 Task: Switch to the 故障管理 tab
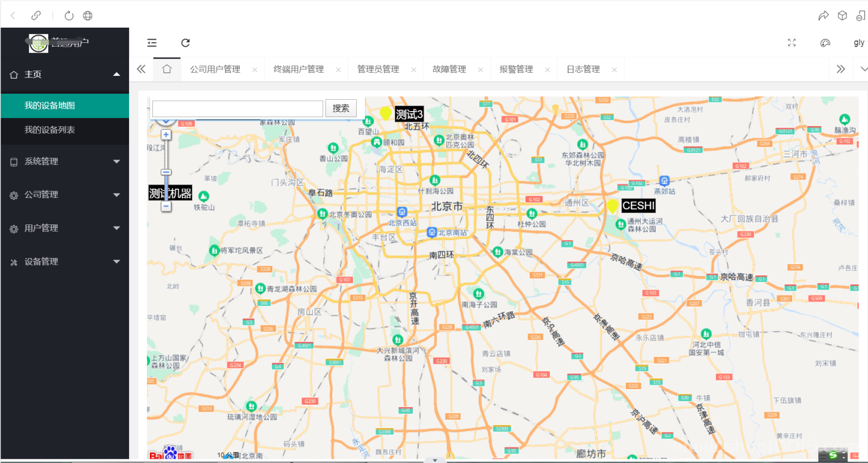[449, 69]
